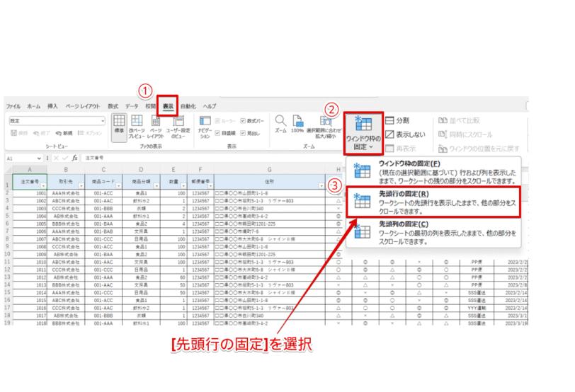Open filter dropdown for 商品コード column
The image size is (575, 392).
click(118, 186)
